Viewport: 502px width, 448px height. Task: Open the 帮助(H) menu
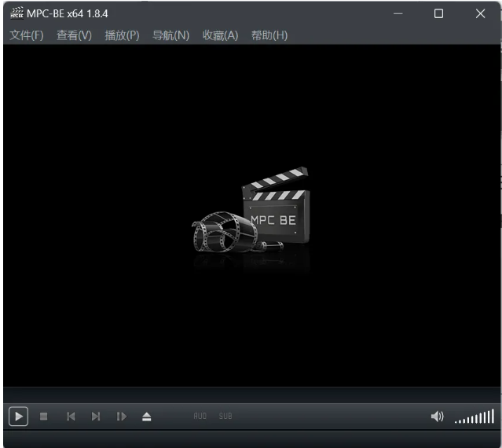click(269, 35)
